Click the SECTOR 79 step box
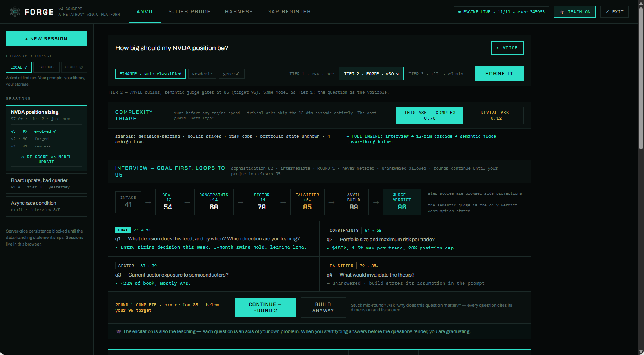The height and width of the screenshot is (355, 644). [x=262, y=202]
